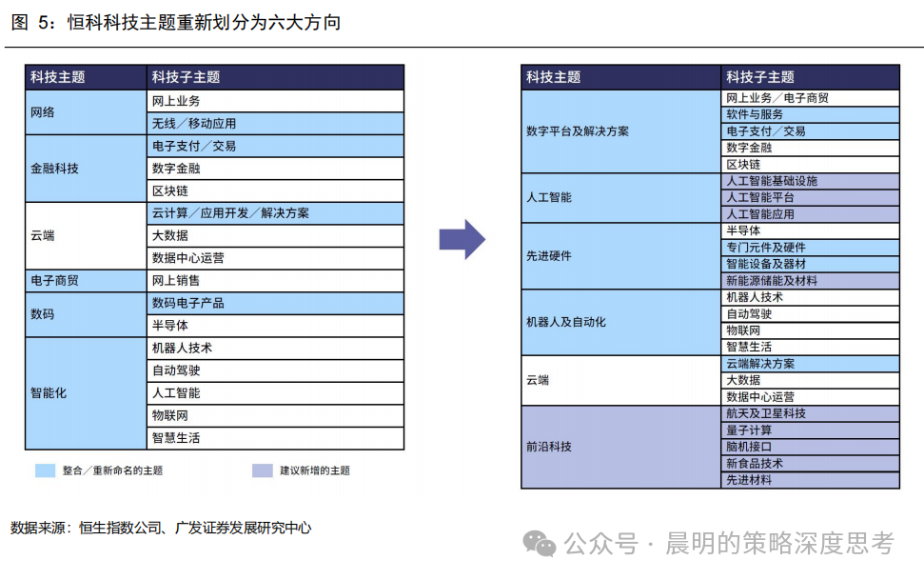Viewport: 924px width, 580px height.
Task: Select the '数字平台及解决方案' theme cell
Action: point(620,131)
